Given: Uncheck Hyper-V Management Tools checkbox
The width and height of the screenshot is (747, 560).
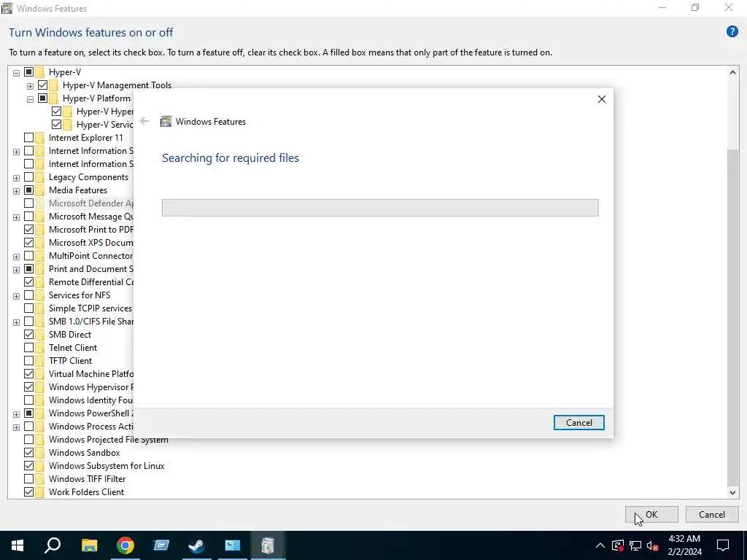Looking at the screenshot, I should (x=42, y=85).
